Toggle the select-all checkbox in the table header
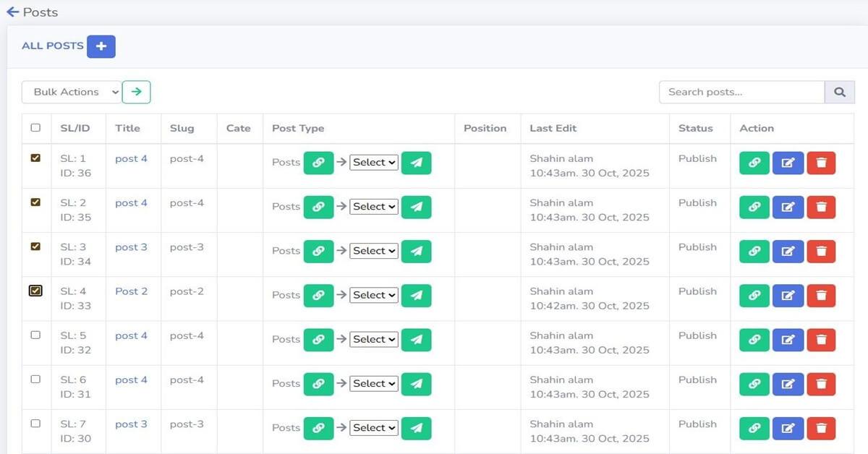Image resolution: width=868 pixels, height=454 pixels. (x=35, y=127)
